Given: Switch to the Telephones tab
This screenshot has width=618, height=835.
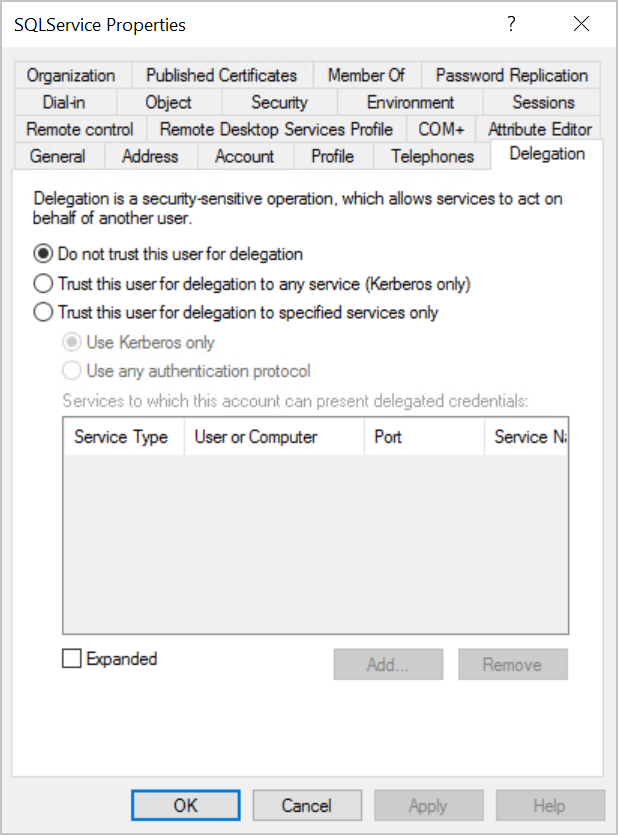Looking at the screenshot, I should [x=431, y=156].
